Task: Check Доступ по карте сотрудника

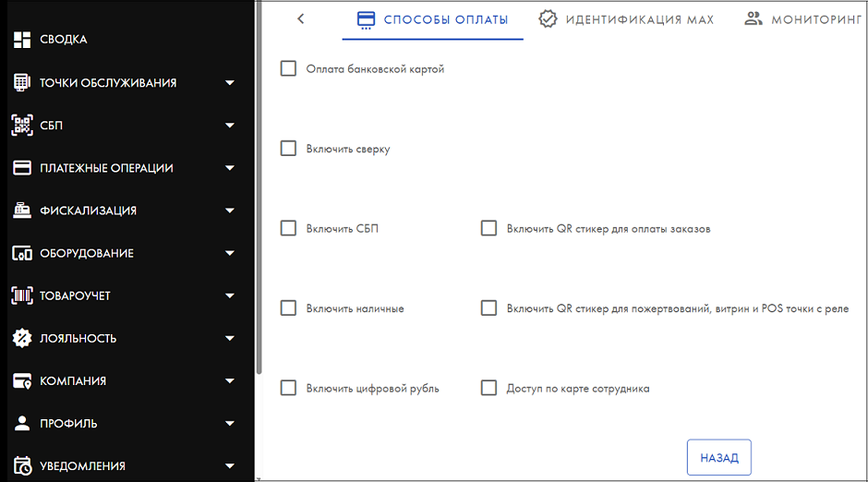Action: 488,388
